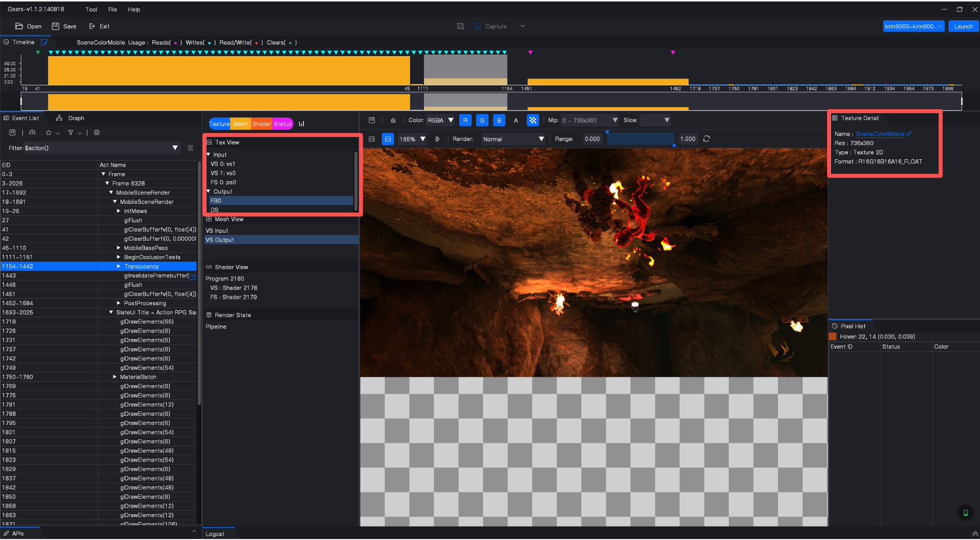Open the Help menu

[134, 9]
